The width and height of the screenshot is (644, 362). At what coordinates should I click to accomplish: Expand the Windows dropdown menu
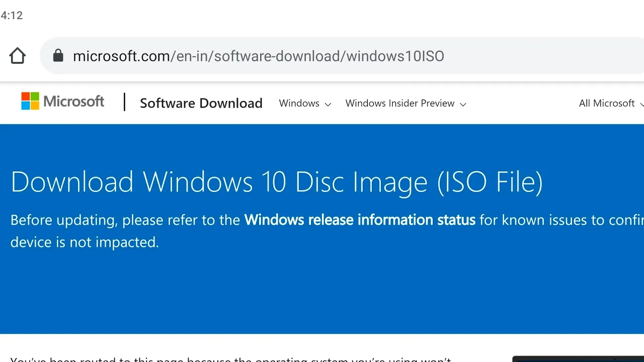pos(305,104)
